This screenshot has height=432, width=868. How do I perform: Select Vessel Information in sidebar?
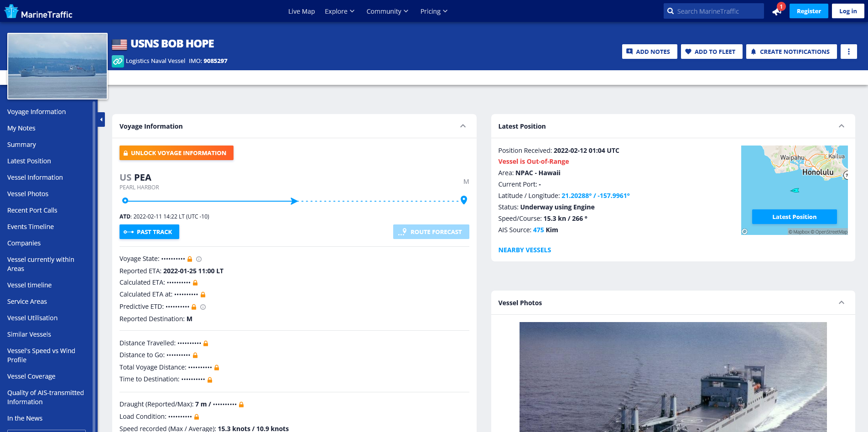35,177
